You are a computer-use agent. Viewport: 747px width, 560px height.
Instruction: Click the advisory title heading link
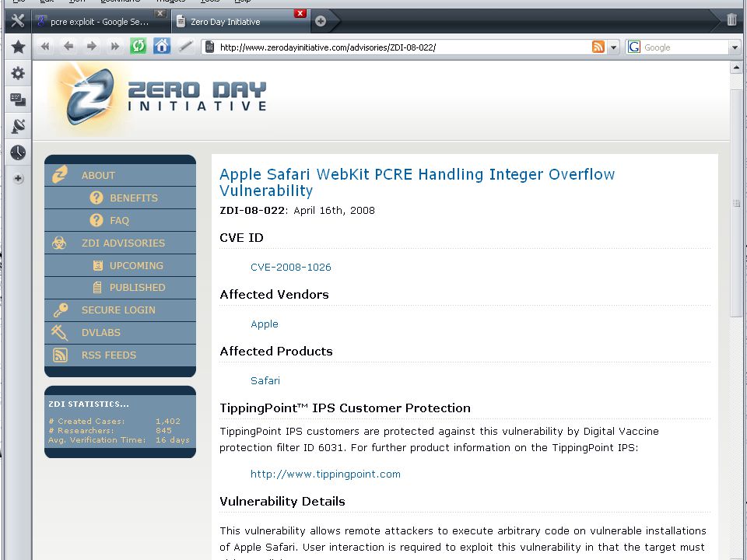(417, 182)
